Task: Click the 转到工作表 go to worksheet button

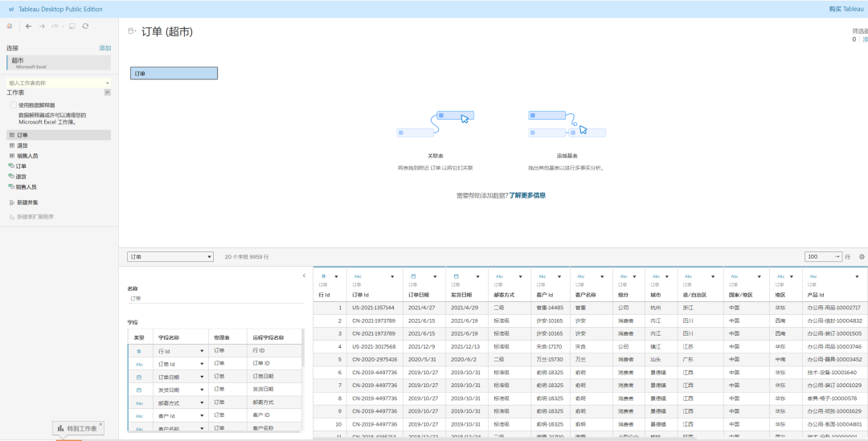Action: tap(78, 428)
